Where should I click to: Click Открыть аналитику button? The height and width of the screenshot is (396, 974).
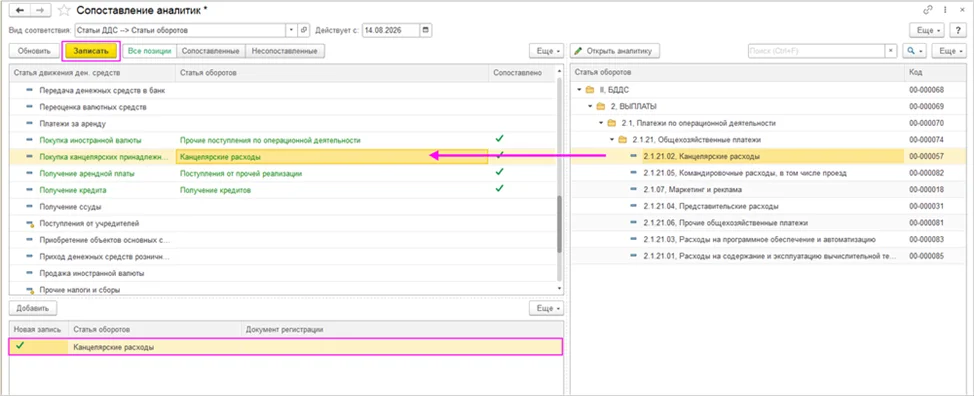point(614,51)
